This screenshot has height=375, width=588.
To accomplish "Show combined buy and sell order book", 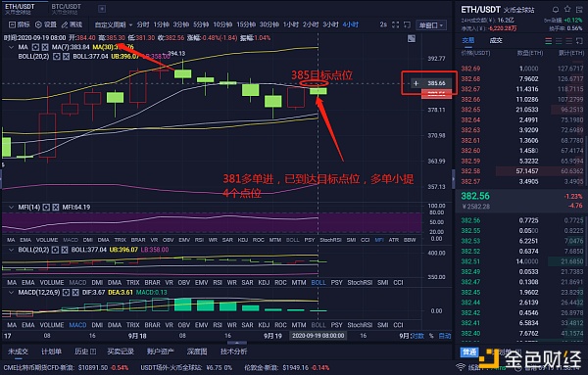I will point(548,41).
